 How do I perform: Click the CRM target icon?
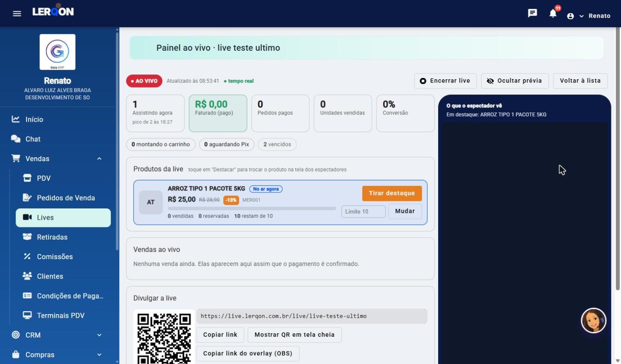pos(16,335)
